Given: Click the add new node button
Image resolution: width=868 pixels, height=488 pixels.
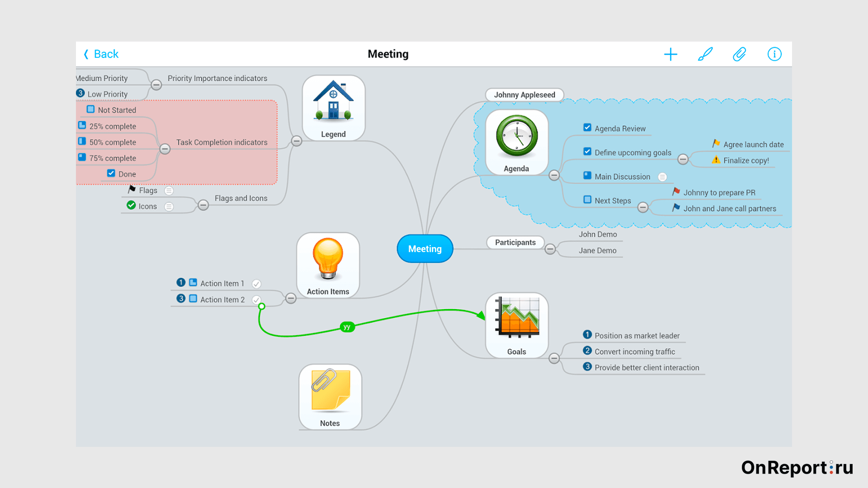Looking at the screenshot, I should tap(671, 54).
